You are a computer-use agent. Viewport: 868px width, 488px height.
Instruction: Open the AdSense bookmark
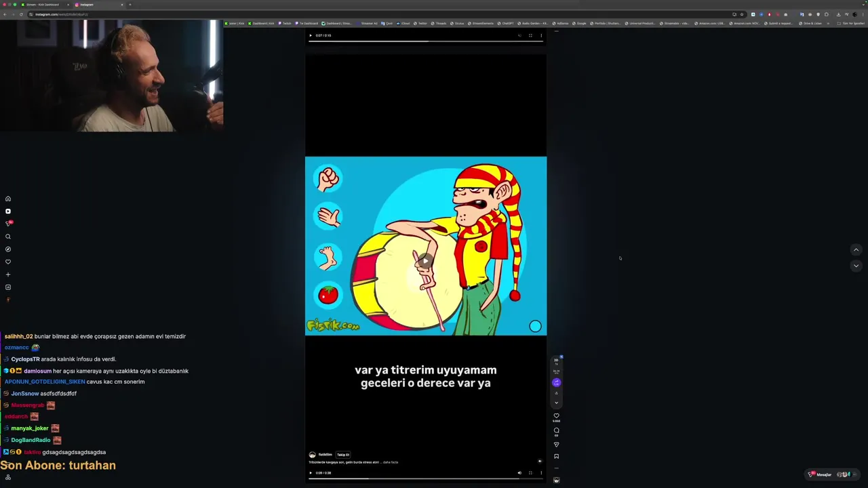(x=560, y=23)
